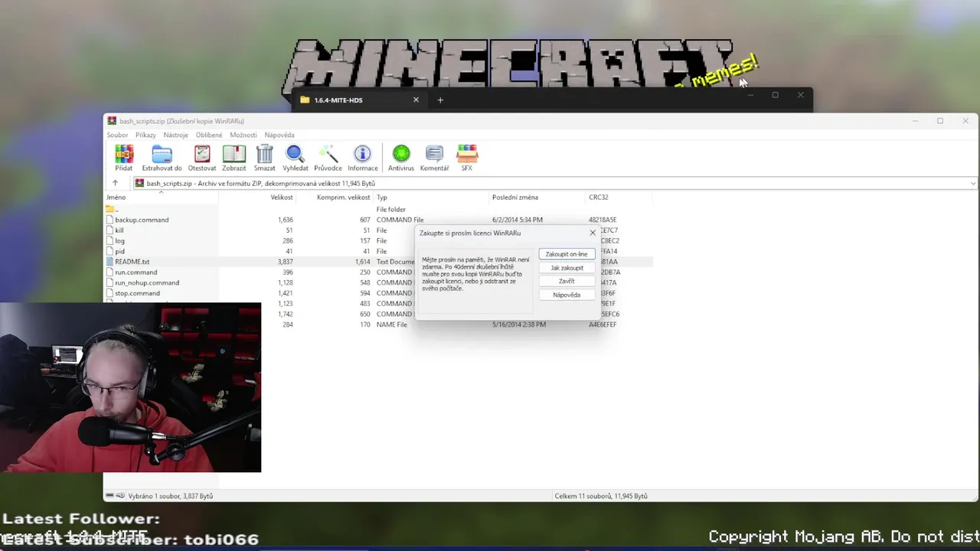Click the 5/16/2014 2:38 PM date cell
Screen dimensions: 980x551
(x=519, y=324)
